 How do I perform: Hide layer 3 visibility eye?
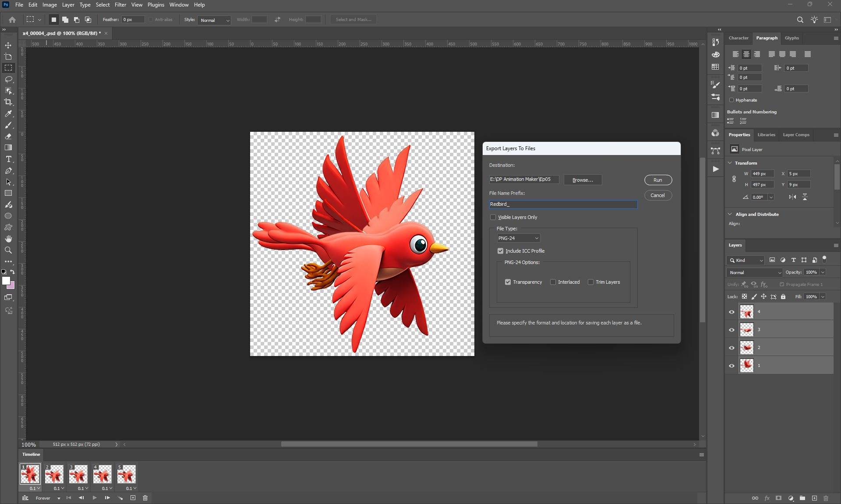coord(731,330)
